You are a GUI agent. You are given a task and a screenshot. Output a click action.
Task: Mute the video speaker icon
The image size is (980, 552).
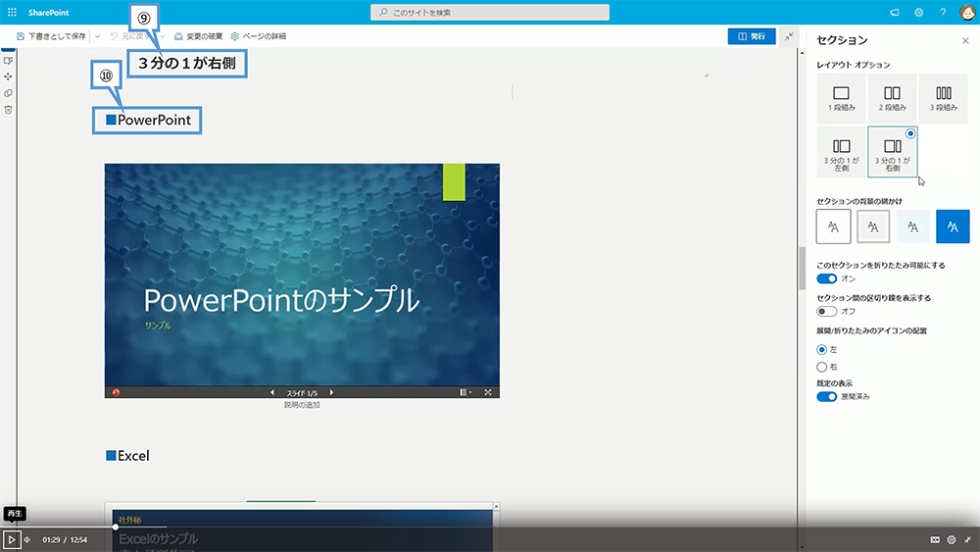click(x=27, y=539)
